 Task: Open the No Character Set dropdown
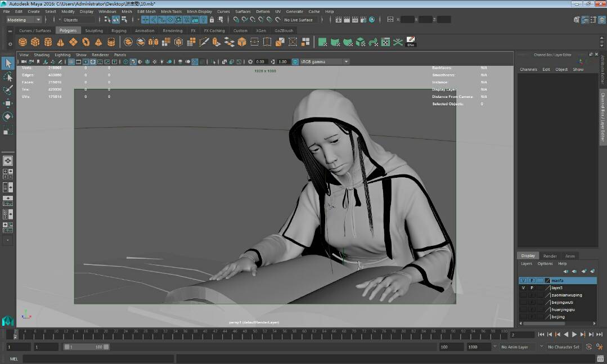[564, 347]
